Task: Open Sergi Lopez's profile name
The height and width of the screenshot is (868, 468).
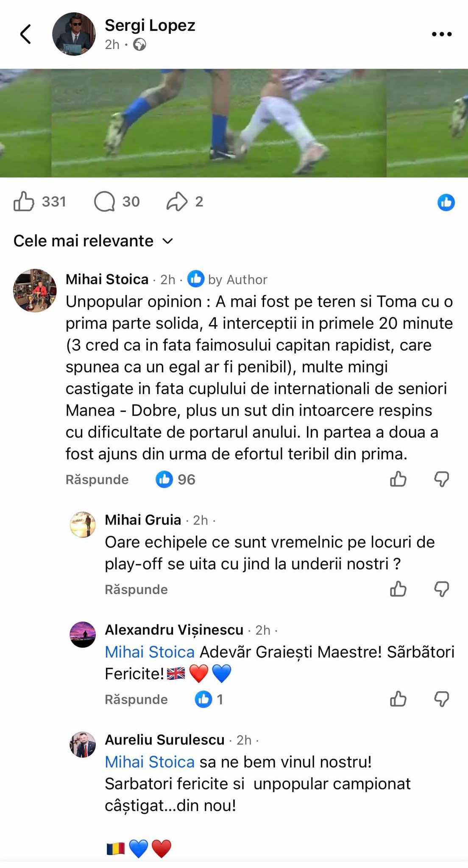Action: (150, 25)
